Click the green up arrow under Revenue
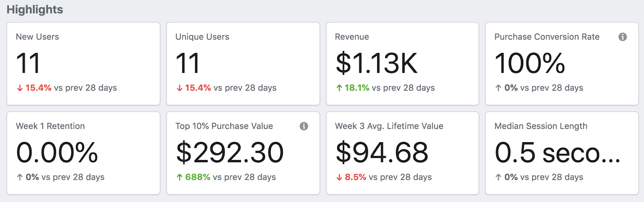 [x=339, y=88]
